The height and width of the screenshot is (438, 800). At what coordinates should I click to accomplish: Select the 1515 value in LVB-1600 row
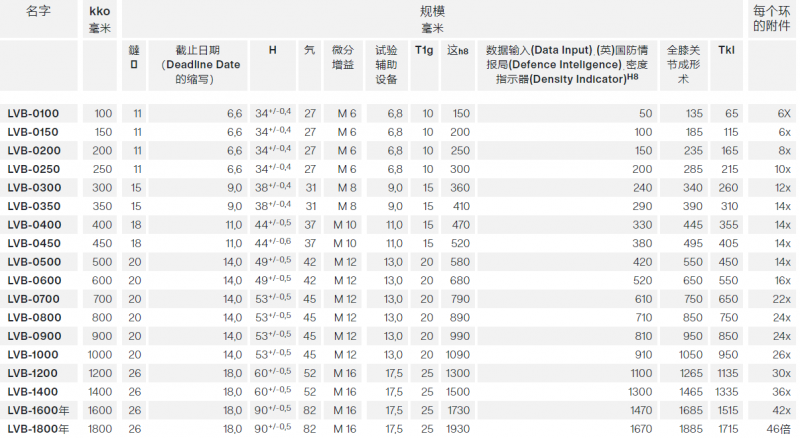click(728, 410)
